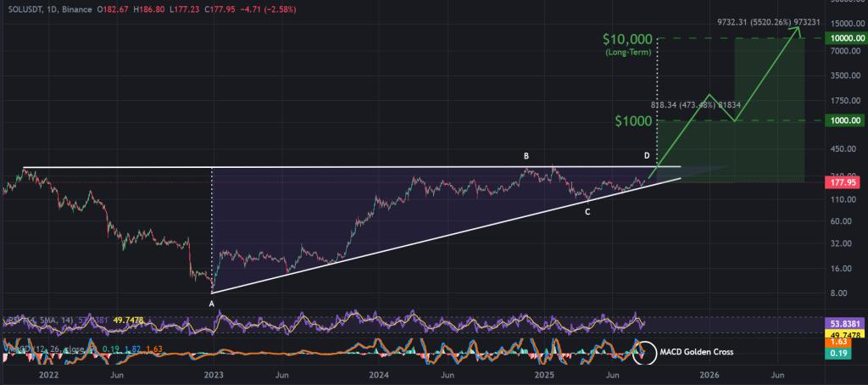Select point label A at the triangle bottom

[x=211, y=302]
